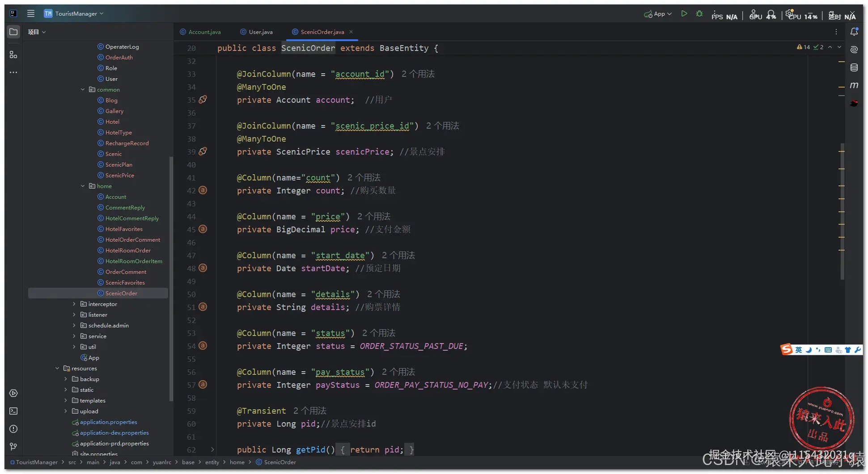Screen dimensions: 868x474
Task: Switch to the User.java tab
Action: [257, 32]
